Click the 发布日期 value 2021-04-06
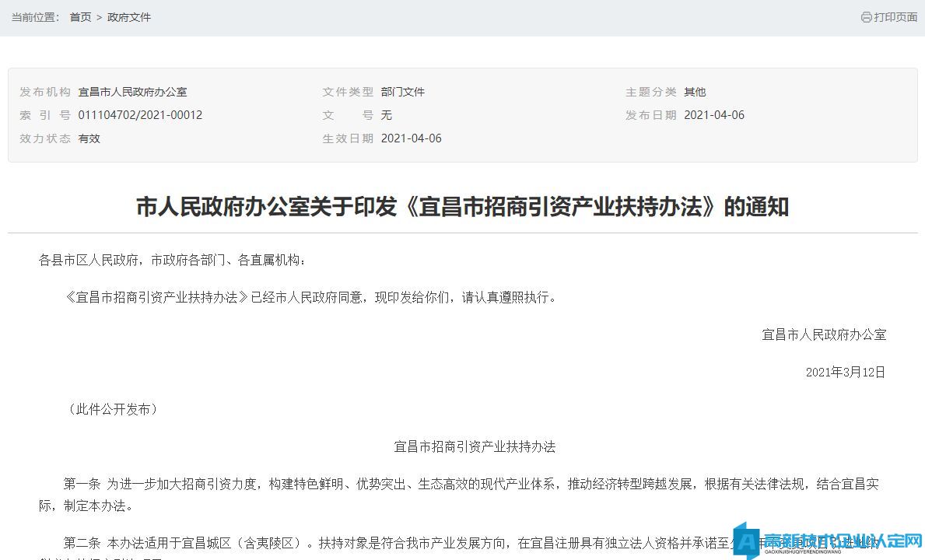Image resolution: width=925 pixels, height=560 pixels. tap(714, 115)
